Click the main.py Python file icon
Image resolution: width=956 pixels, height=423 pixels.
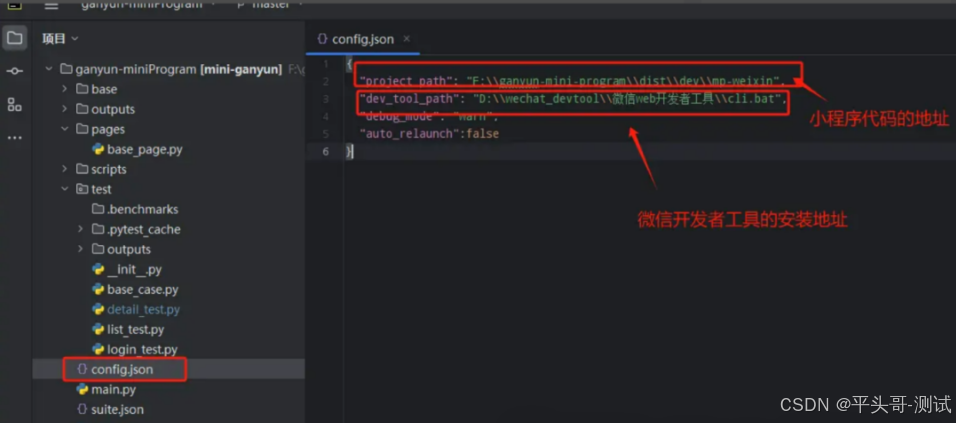tap(82, 389)
